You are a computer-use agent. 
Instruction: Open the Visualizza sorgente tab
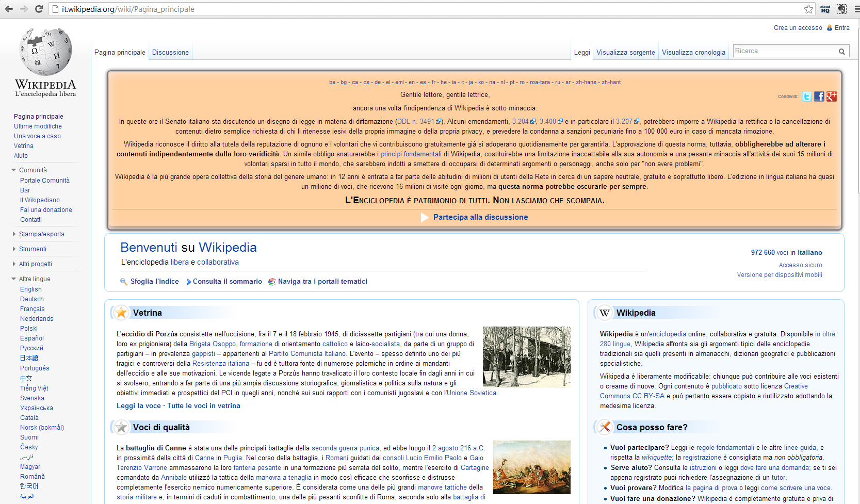(626, 53)
